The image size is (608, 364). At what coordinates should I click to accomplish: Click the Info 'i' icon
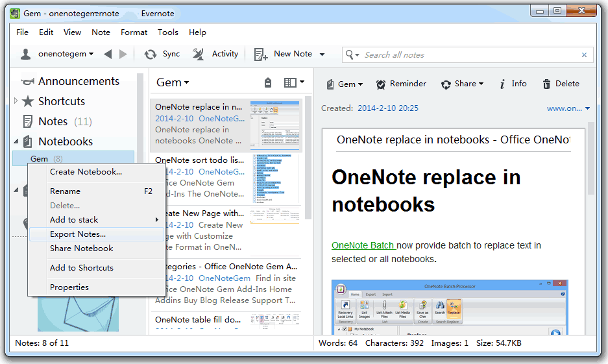tap(502, 84)
